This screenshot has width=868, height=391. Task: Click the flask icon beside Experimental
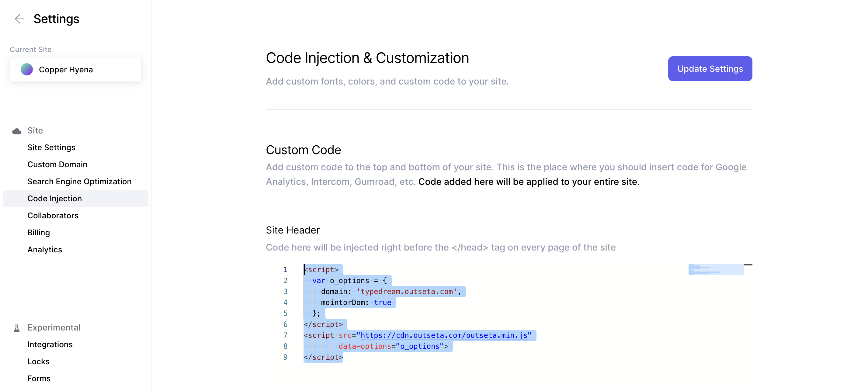click(x=16, y=328)
